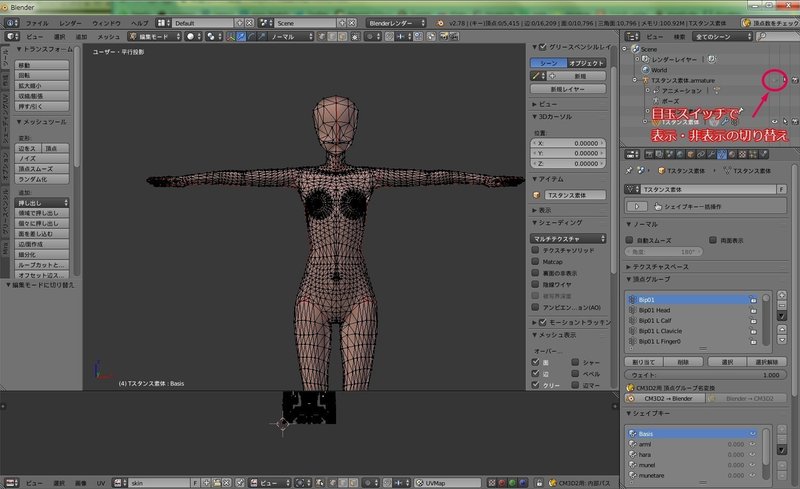
Task: Enable the 自動スムーズ checkbox
Action: (629, 241)
